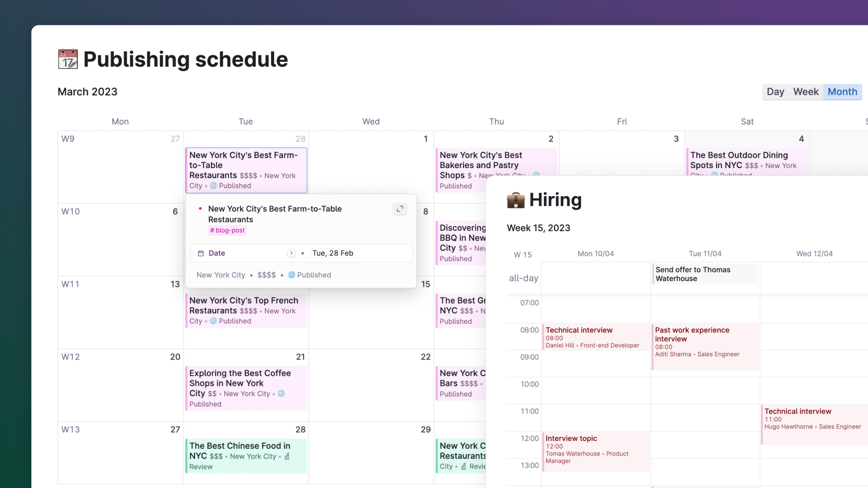This screenshot has width=868, height=488.
Task: Open the New York Bars event on Thursday 23
Action: 461,383
